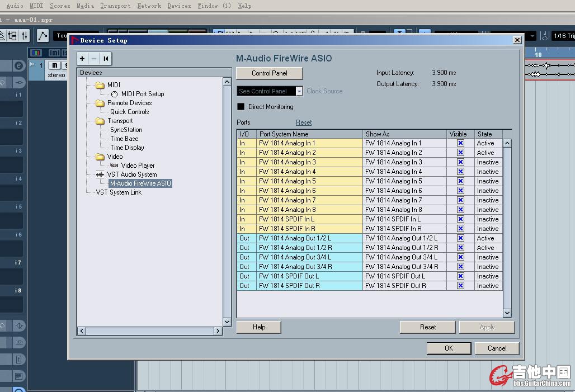Open the notepad lines icon in inspector
Image resolution: width=575 pixels, height=392 pixels.
tap(18, 376)
